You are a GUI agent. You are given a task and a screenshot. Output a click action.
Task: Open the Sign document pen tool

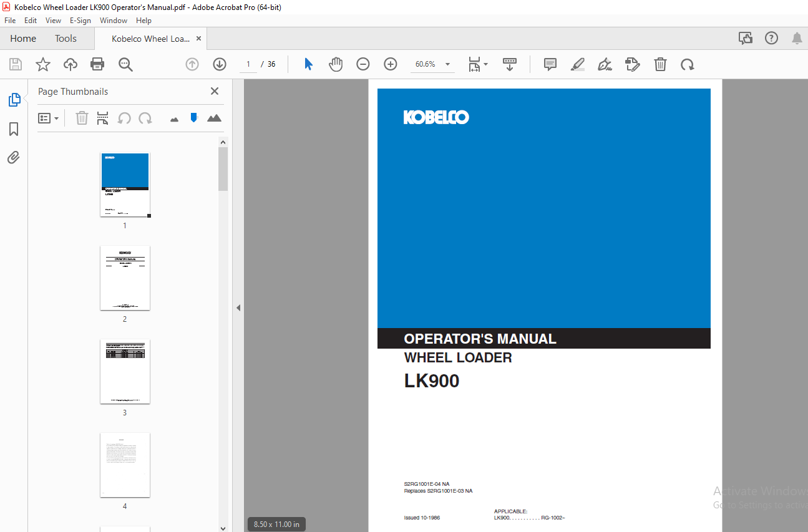[605, 64]
